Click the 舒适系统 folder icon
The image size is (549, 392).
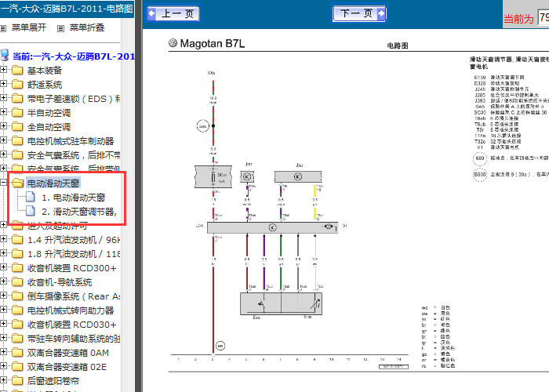(17, 85)
